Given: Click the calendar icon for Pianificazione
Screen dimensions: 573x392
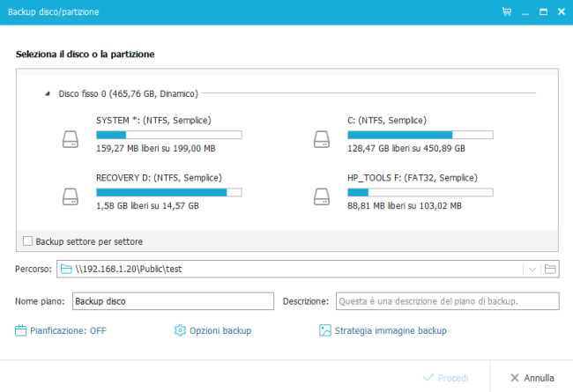Looking at the screenshot, I should pyautogui.click(x=21, y=330).
